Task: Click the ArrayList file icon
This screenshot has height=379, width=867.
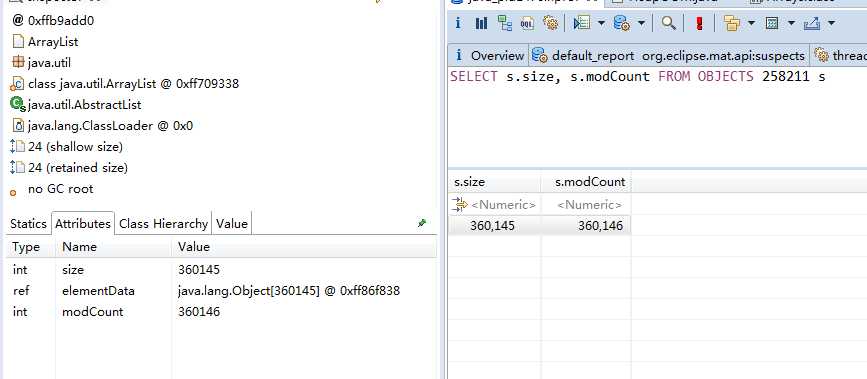Action: (18, 41)
